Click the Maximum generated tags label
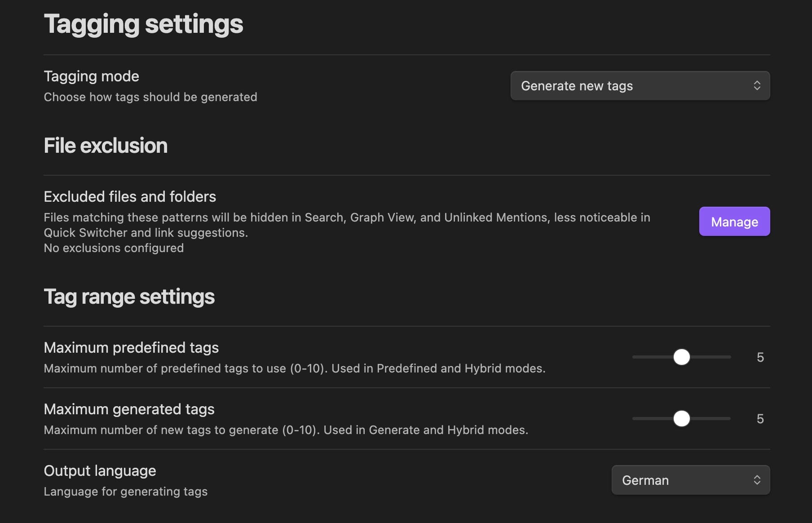Image resolution: width=812 pixels, height=523 pixels. 129,409
